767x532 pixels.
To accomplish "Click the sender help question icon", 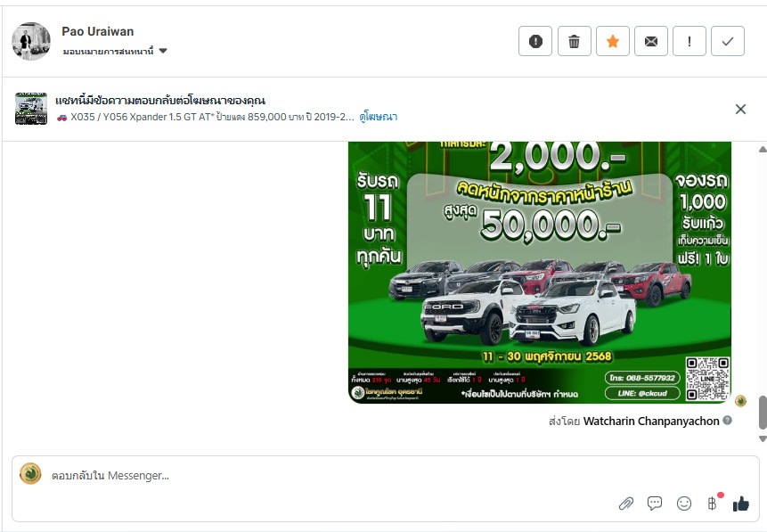I will coord(728,421).
